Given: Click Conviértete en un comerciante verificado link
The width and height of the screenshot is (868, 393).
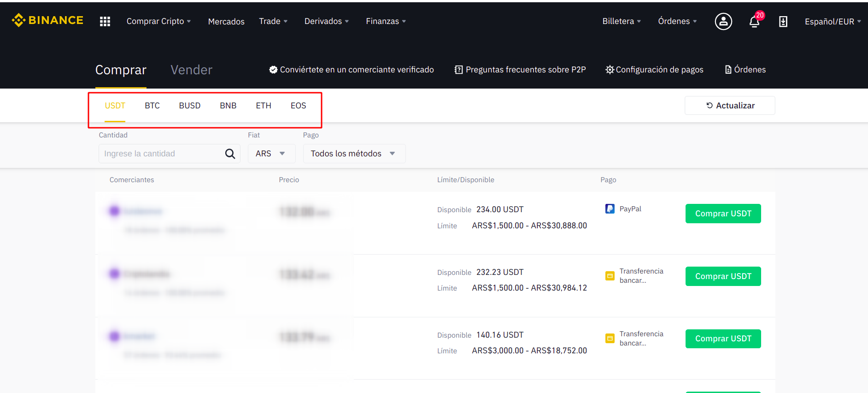Looking at the screenshot, I should (x=352, y=70).
